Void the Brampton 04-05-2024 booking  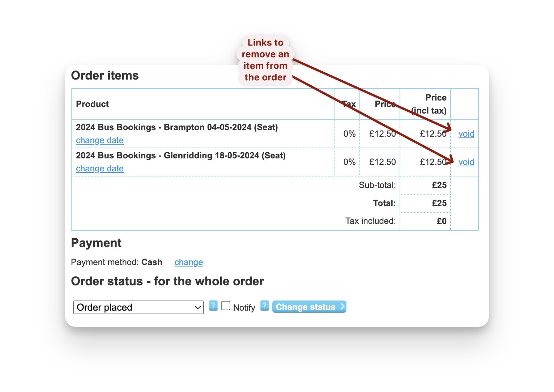click(466, 134)
